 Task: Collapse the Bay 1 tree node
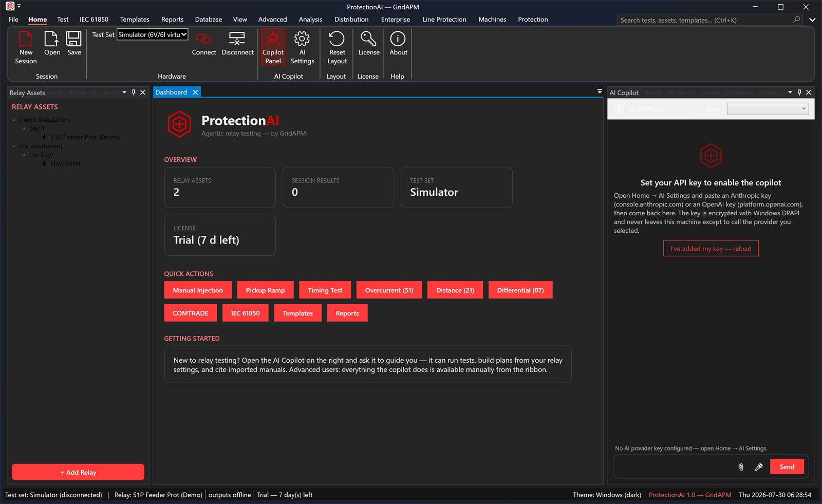(x=24, y=128)
